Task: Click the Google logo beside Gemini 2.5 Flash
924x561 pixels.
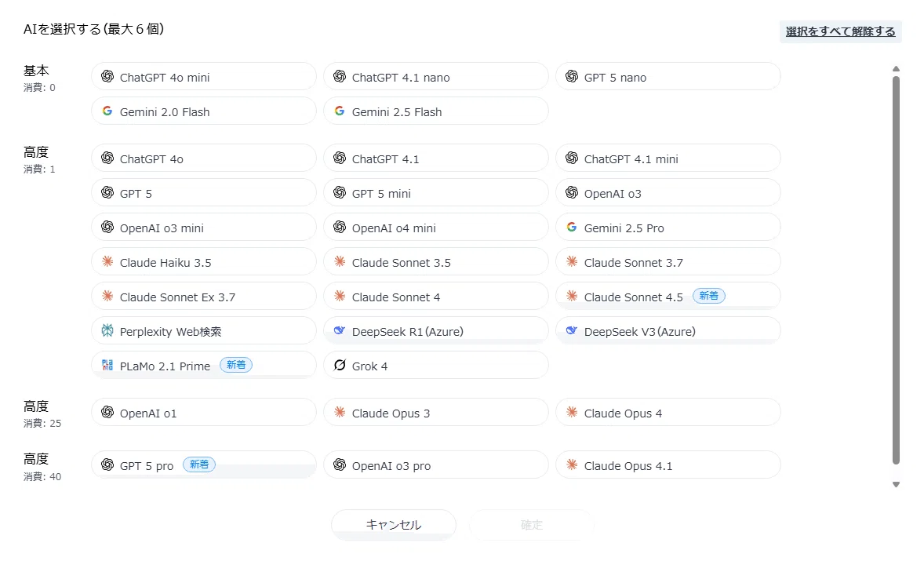Action: click(340, 111)
